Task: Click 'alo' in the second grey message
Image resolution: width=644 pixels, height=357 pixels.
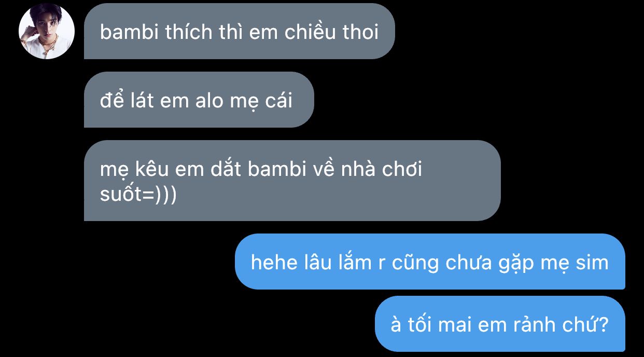Action: tap(209, 101)
